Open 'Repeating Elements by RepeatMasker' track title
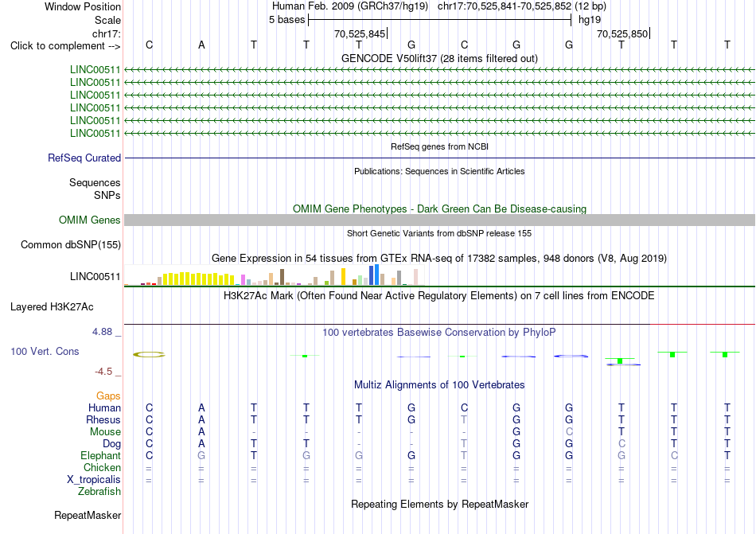756x534 pixels. tap(439, 505)
